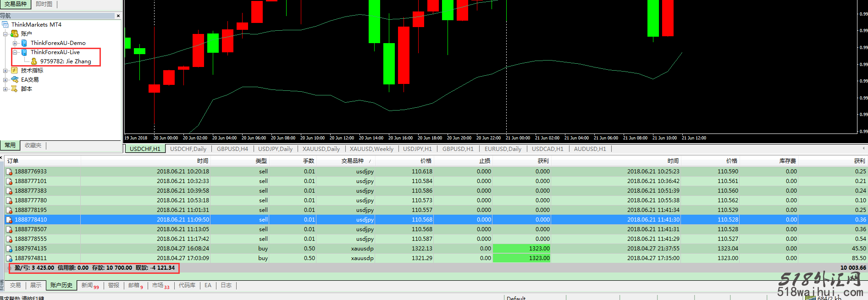Click order icon for order 1888776933
This screenshot has width=868, height=300.
tap(9, 172)
